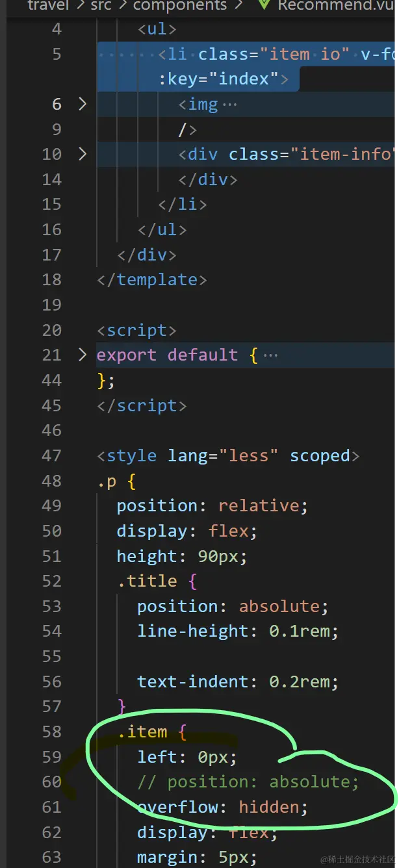This screenshot has height=868, width=399.
Task: Click the ellipsis after export default brace
Action: click(x=271, y=355)
